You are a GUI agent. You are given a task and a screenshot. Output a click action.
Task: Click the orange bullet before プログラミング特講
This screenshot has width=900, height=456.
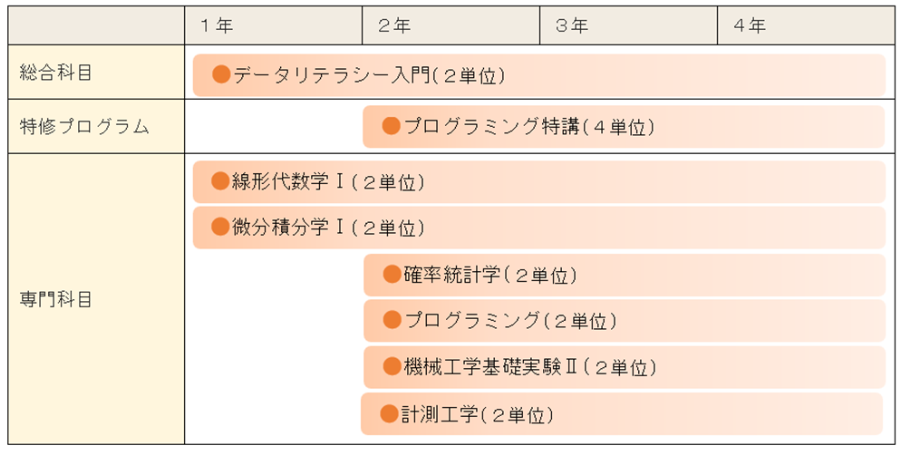tap(391, 126)
